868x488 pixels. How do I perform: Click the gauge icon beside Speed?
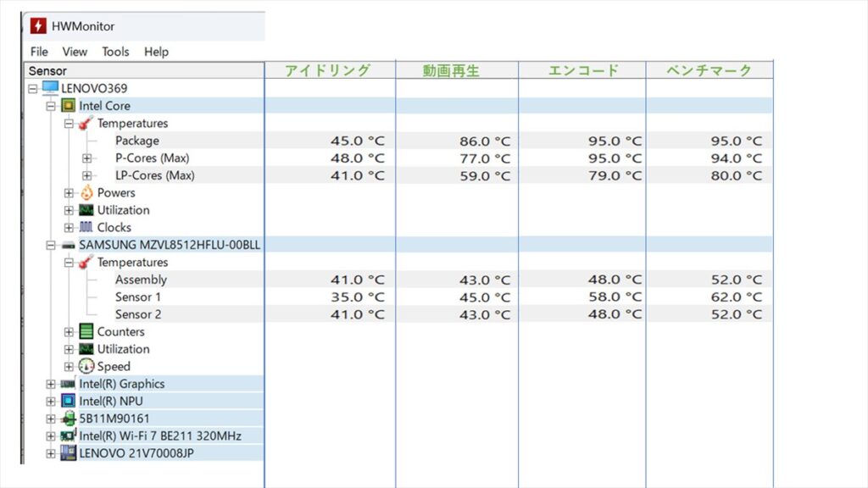tap(86, 366)
